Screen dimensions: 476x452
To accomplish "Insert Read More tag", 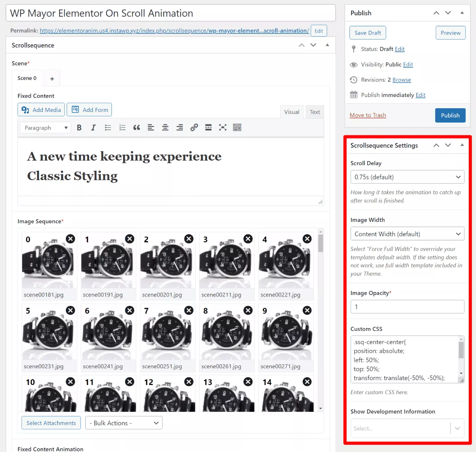I will pyautogui.click(x=208, y=128).
